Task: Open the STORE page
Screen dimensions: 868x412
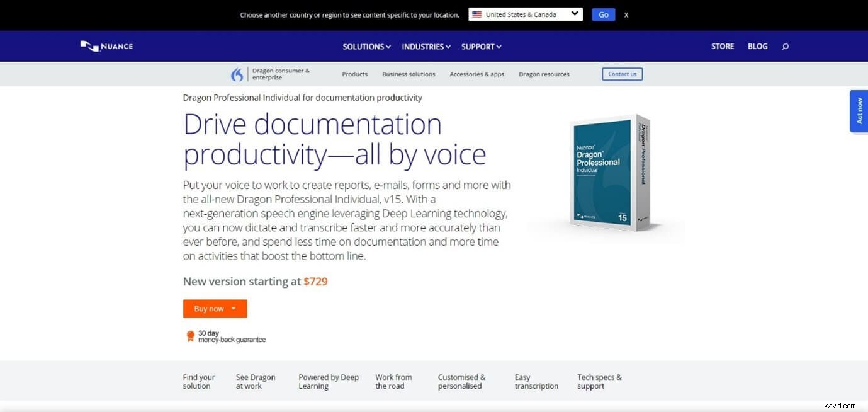Action: 722,46
